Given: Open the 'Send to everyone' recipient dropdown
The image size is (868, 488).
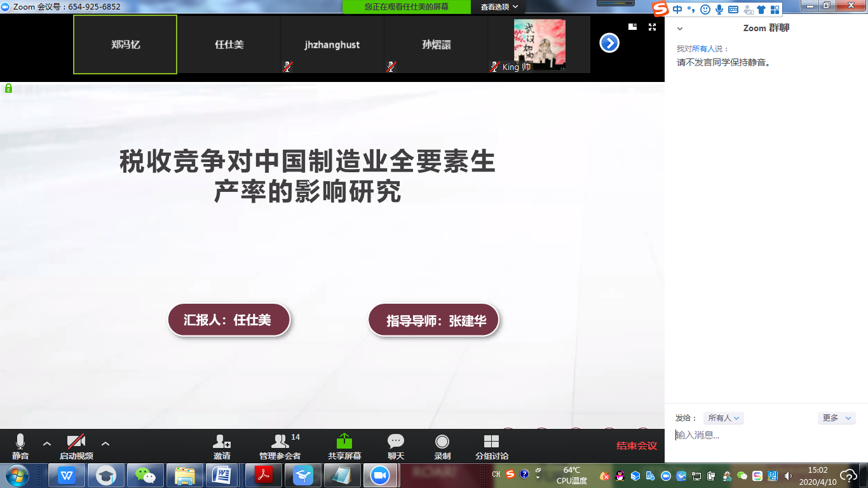Looking at the screenshot, I should tap(723, 418).
